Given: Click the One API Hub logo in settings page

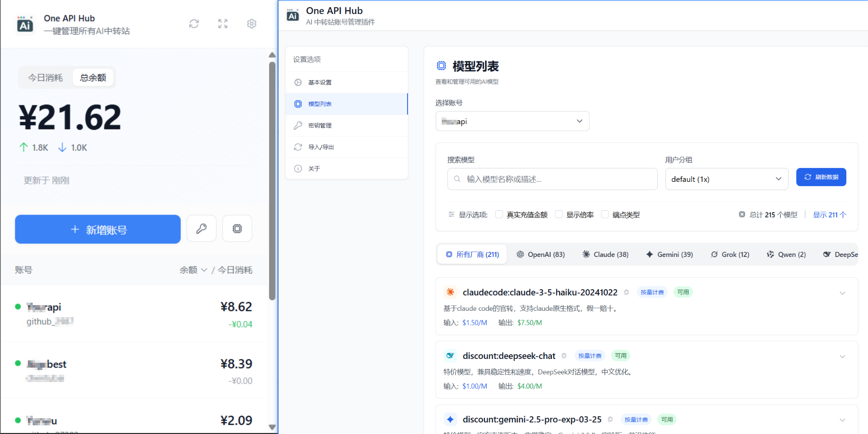Looking at the screenshot, I should coord(293,15).
